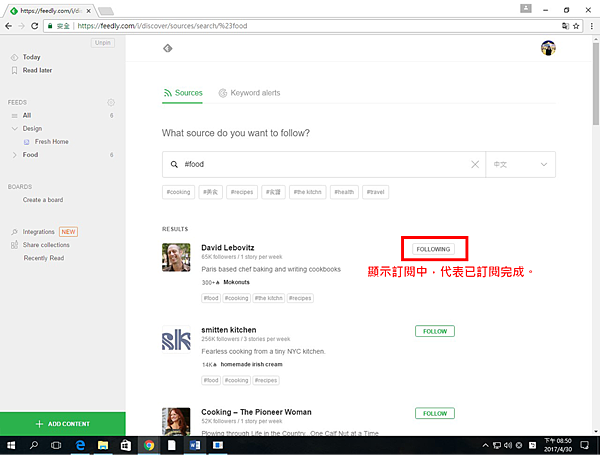The image size is (600, 458).
Task: Open File Explorer from the taskbar
Action: [103, 445]
